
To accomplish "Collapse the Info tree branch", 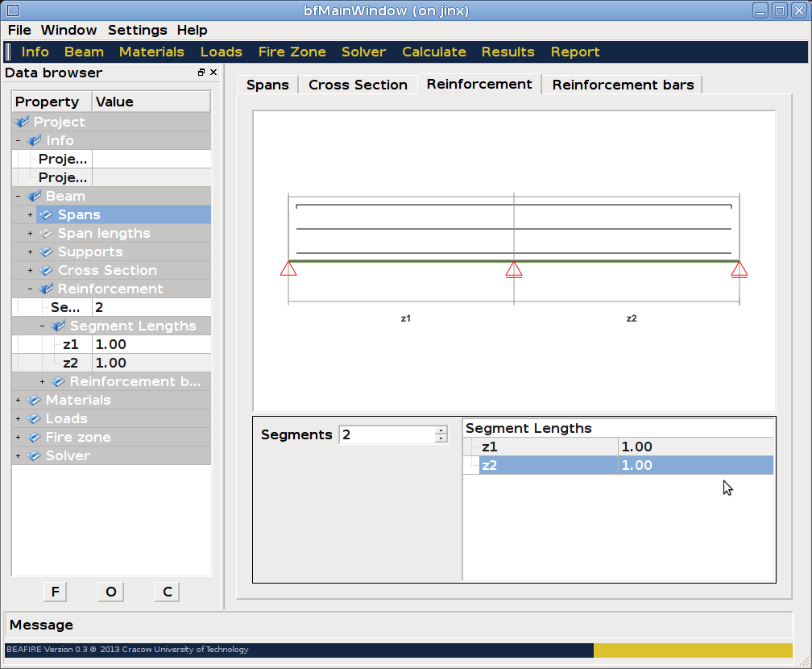I will click(x=19, y=141).
